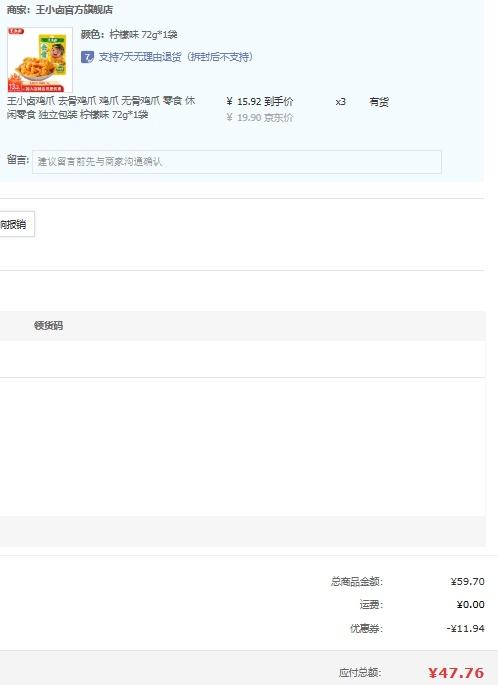This screenshot has width=498, height=685.
Task: Click the 报销 button at left edge
Action: pyautogui.click(x=16, y=224)
